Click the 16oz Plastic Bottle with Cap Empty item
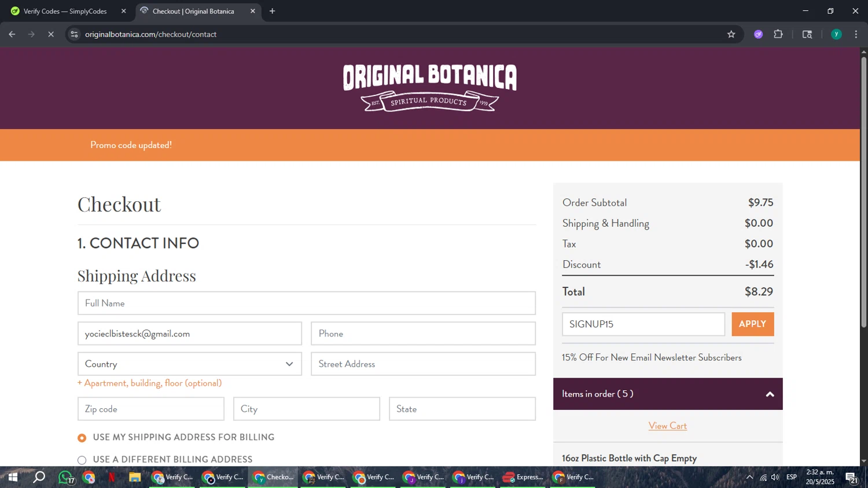 click(x=629, y=458)
